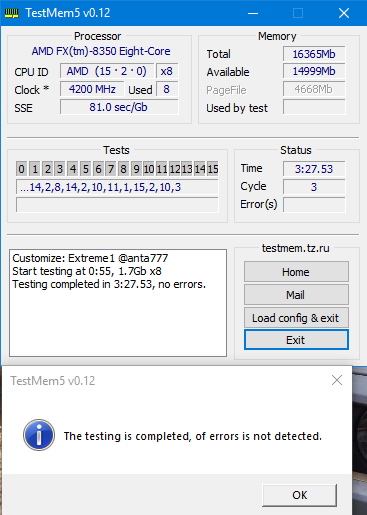Select test box number 8
This screenshot has height=515, width=367.
pos(123,169)
